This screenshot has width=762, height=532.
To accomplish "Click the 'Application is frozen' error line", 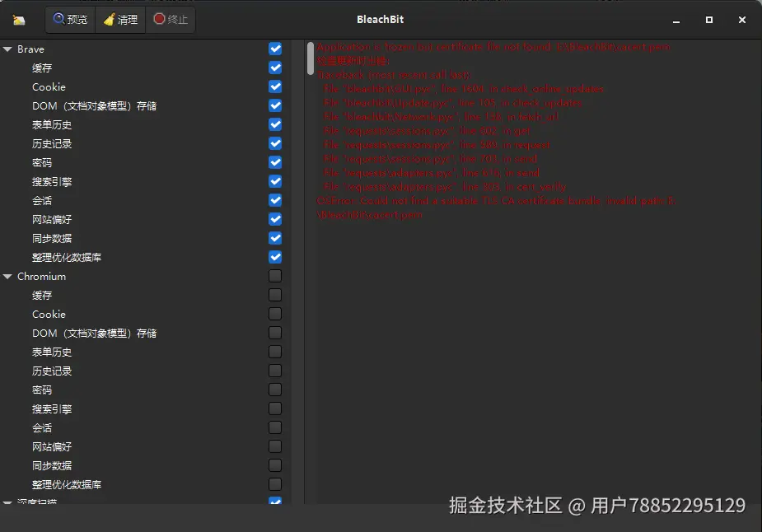I will point(493,47).
